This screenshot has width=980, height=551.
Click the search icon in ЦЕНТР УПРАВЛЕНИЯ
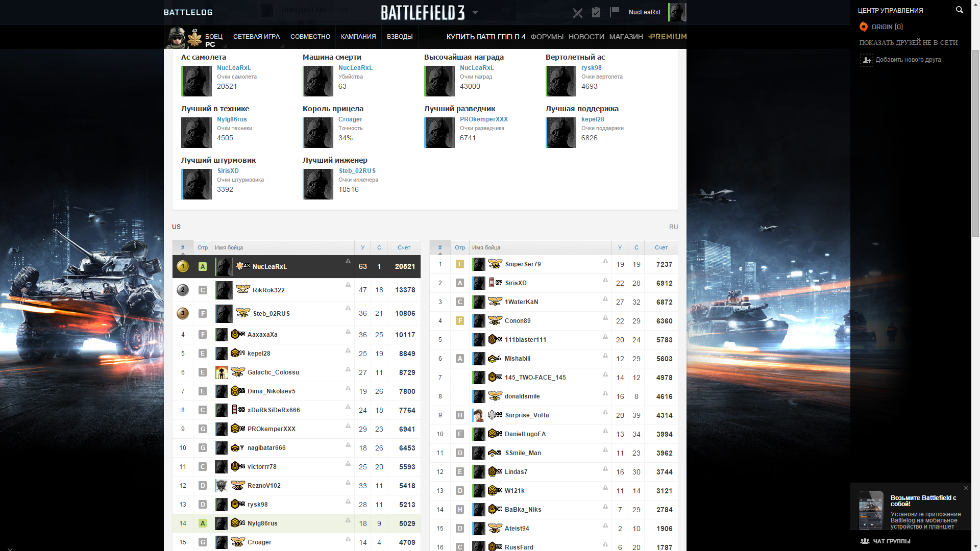coord(959,10)
